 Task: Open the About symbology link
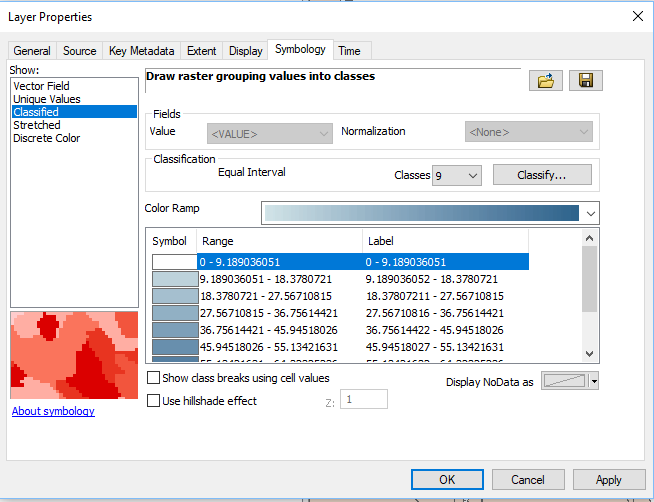pyautogui.click(x=53, y=411)
